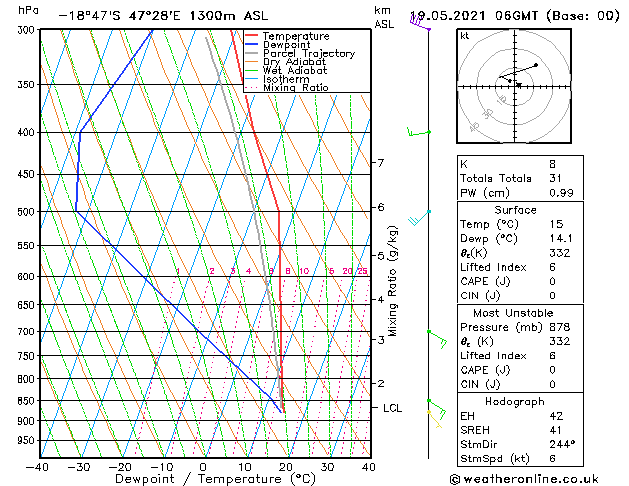Click the green wind barb at 700 hPa
Image resolution: width=629 pixels, height=486 pixels.
pyautogui.click(x=438, y=339)
